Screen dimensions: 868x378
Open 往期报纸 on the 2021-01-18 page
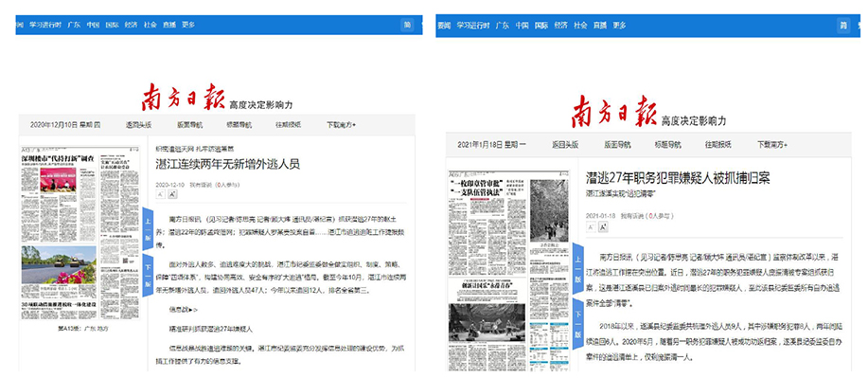[x=718, y=145]
